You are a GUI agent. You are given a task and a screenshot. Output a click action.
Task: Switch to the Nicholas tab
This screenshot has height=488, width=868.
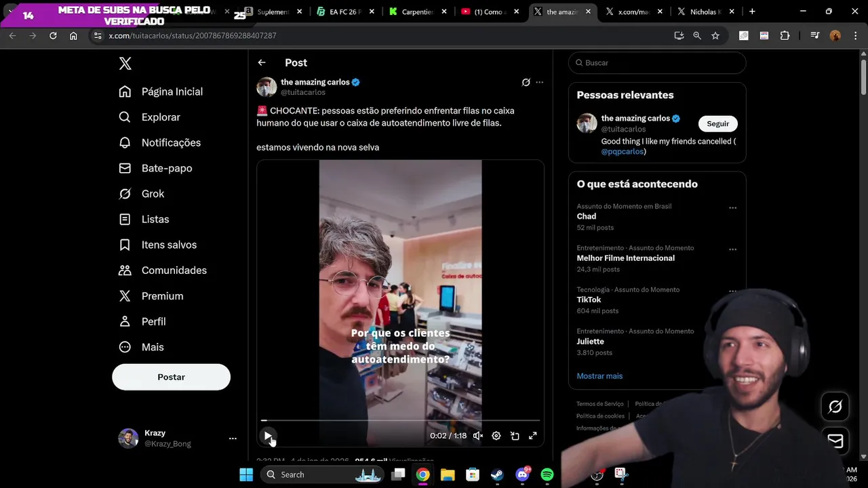[705, 12]
